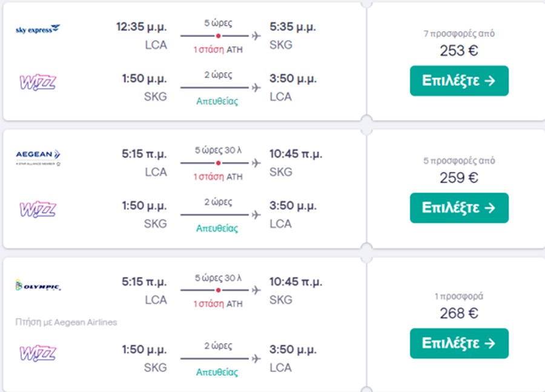Click the 268 € price
The height and width of the screenshot is (392, 545).
coord(459,313)
